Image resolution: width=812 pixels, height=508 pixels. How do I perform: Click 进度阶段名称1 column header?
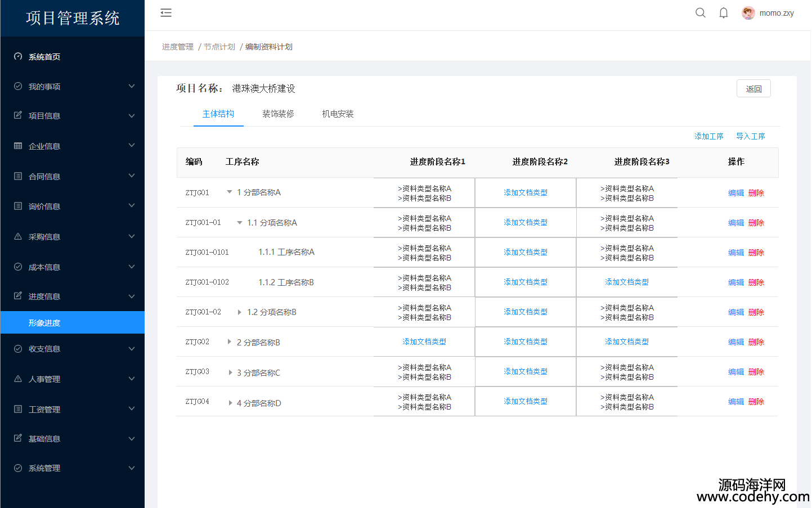(x=438, y=161)
